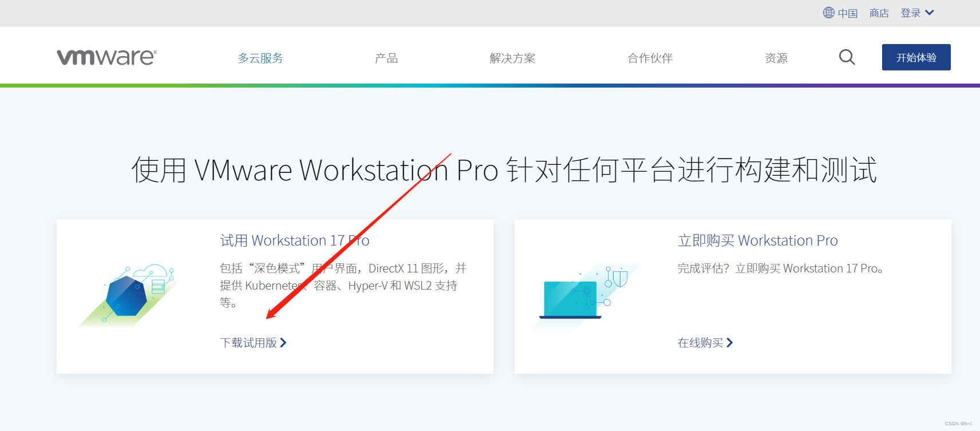
Task: Expand the 登录 dropdown arrow
Action: click(x=930, y=13)
